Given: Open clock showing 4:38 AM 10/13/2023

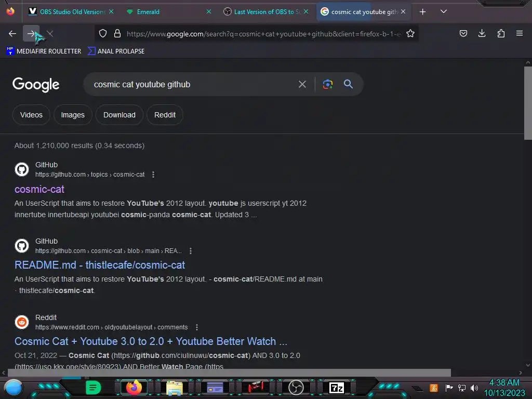Looking at the screenshot, I should (x=504, y=388).
